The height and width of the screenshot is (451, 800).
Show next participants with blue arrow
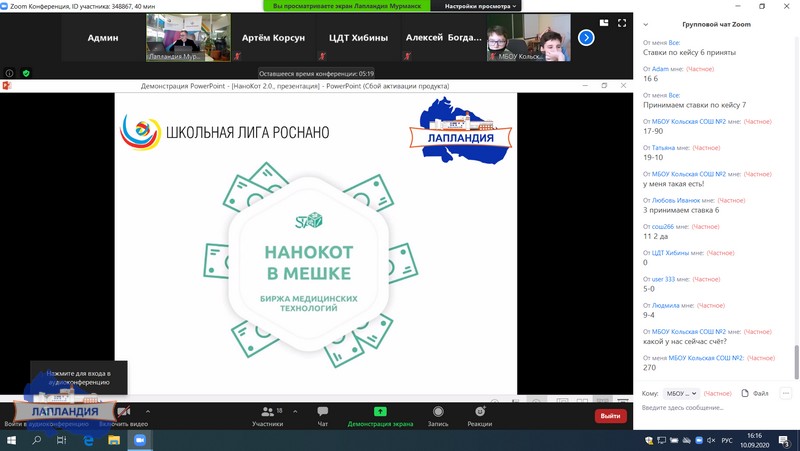pos(586,38)
